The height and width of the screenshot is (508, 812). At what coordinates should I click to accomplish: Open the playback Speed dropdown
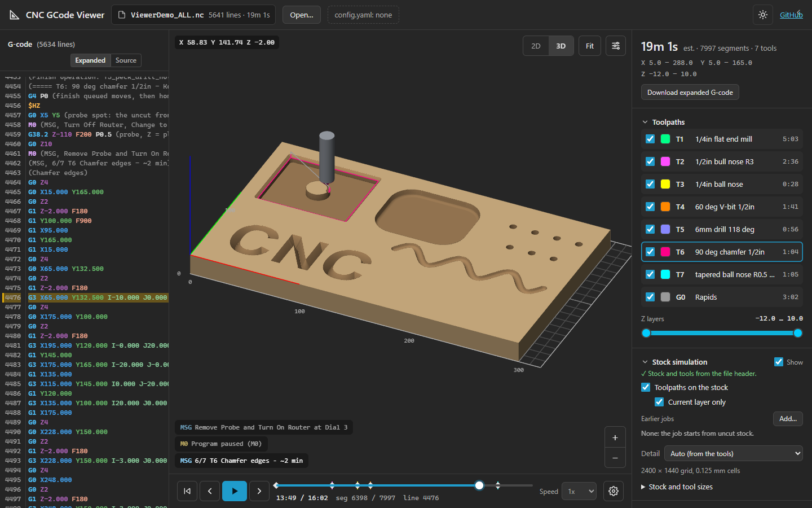pos(580,491)
